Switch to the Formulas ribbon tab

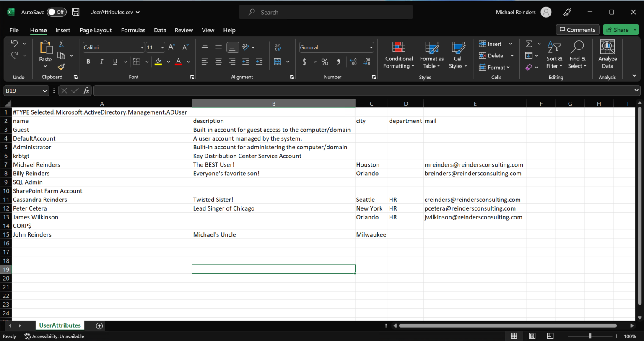point(133,30)
